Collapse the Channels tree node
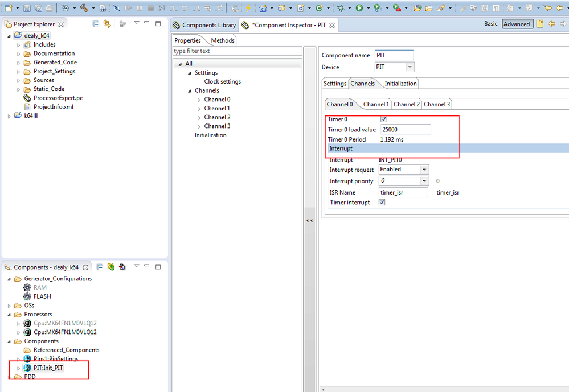 coord(190,90)
